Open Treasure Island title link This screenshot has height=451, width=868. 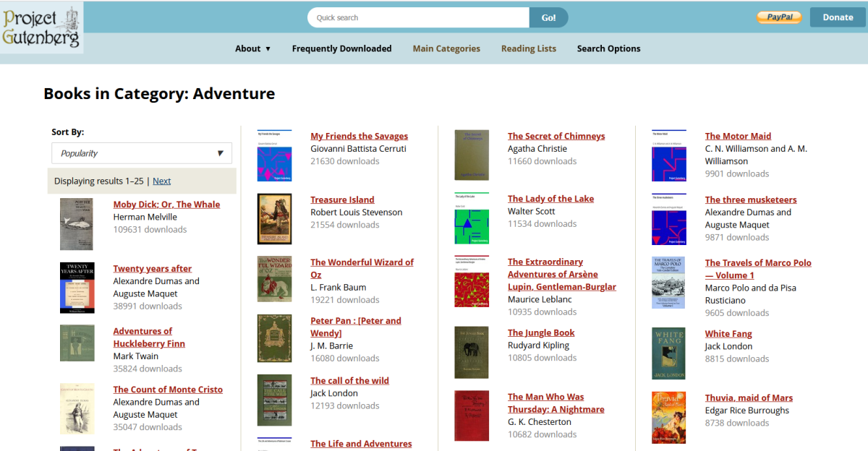[342, 199]
